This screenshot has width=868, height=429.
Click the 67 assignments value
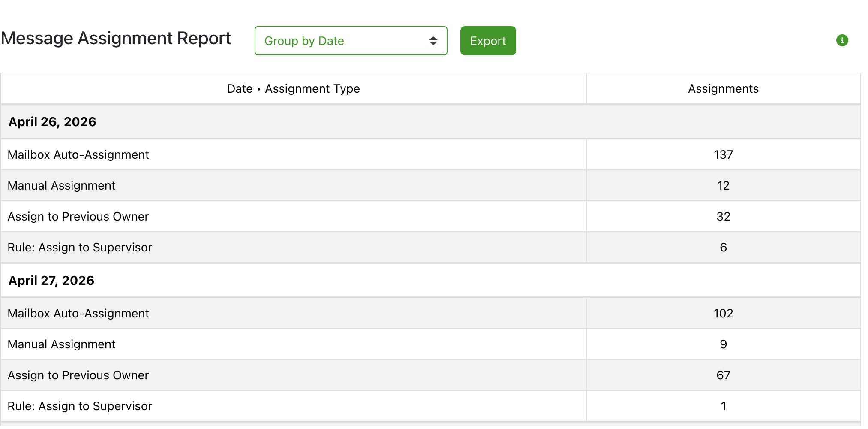tap(723, 375)
